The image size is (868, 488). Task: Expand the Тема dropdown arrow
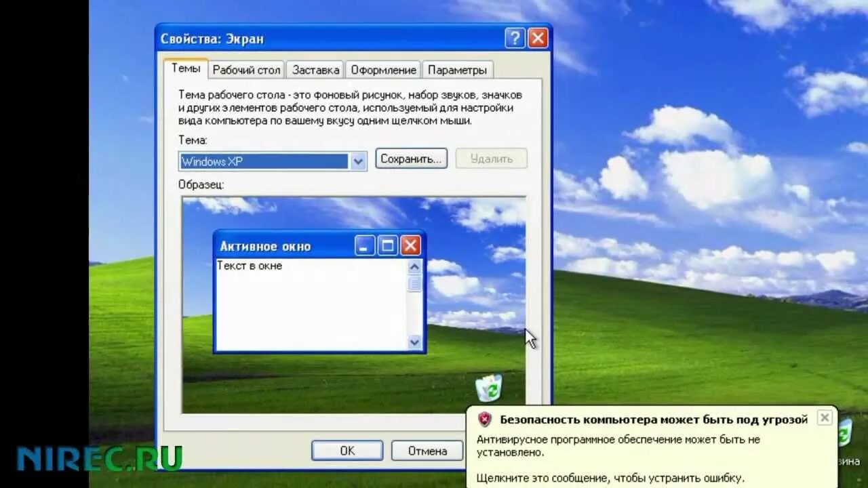click(358, 161)
